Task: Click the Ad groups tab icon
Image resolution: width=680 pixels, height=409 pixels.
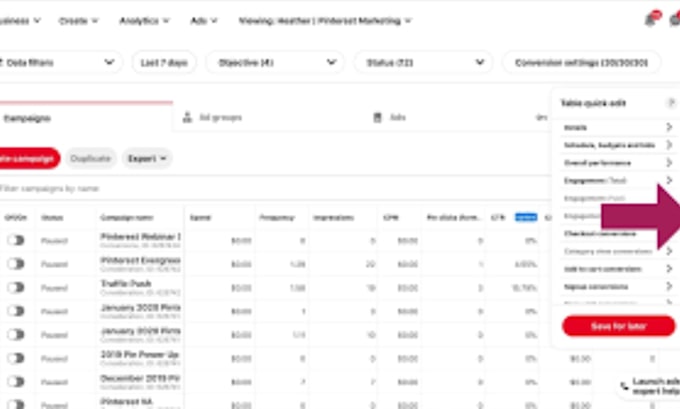Action: [x=187, y=117]
